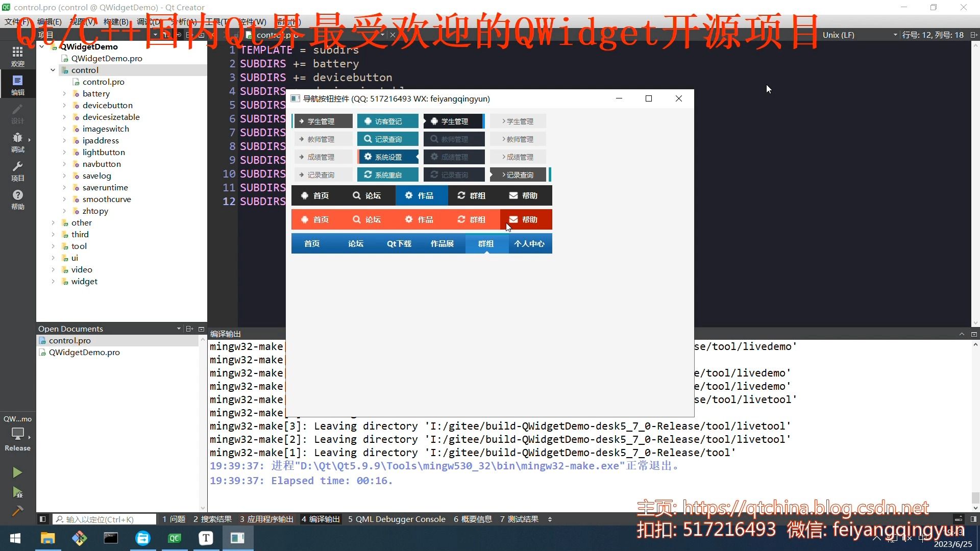
Task: Open the Debug (调试) mode
Action: [17, 142]
